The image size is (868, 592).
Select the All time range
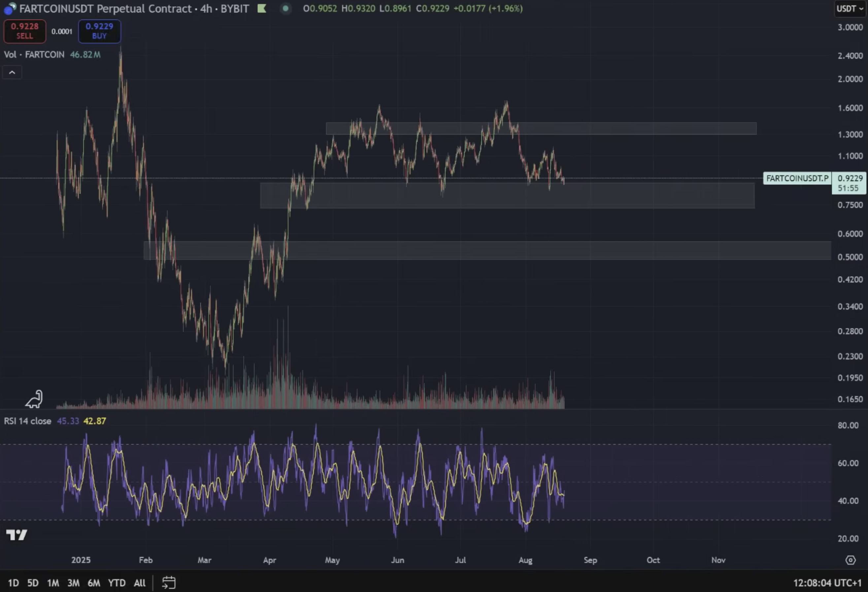click(x=140, y=583)
